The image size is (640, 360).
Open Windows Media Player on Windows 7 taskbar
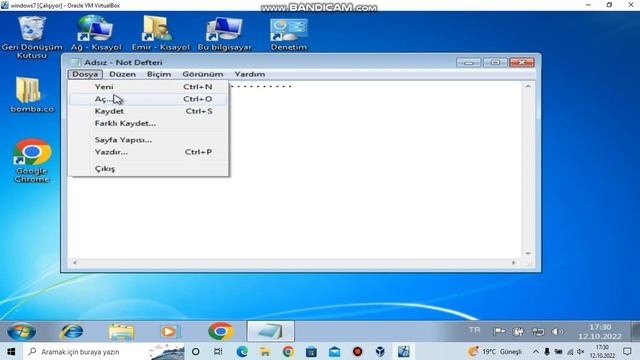(x=170, y=331)
